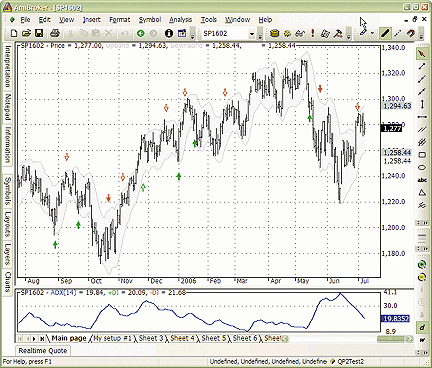Open the Help menu
The height and width of the screenshot is (368, 432).
[x=265, y=20]
